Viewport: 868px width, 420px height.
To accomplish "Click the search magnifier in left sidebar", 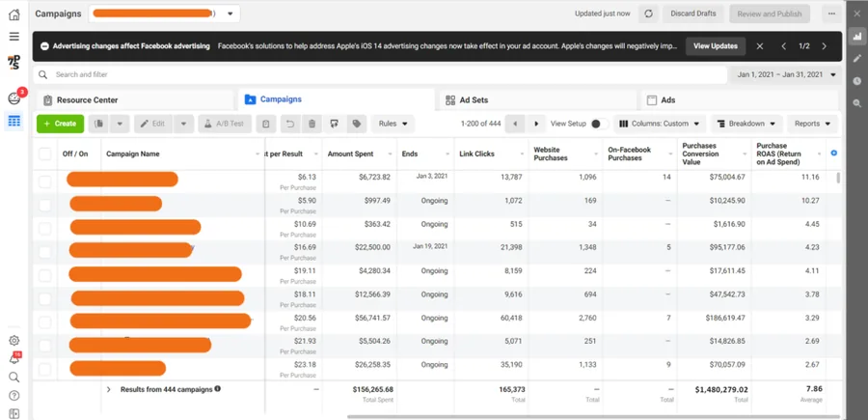I will [14, 378].
